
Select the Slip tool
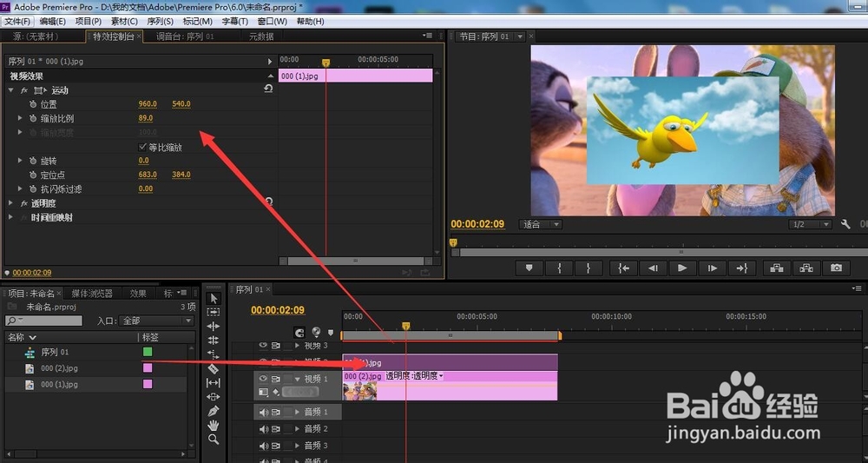(x=214, y=383)
